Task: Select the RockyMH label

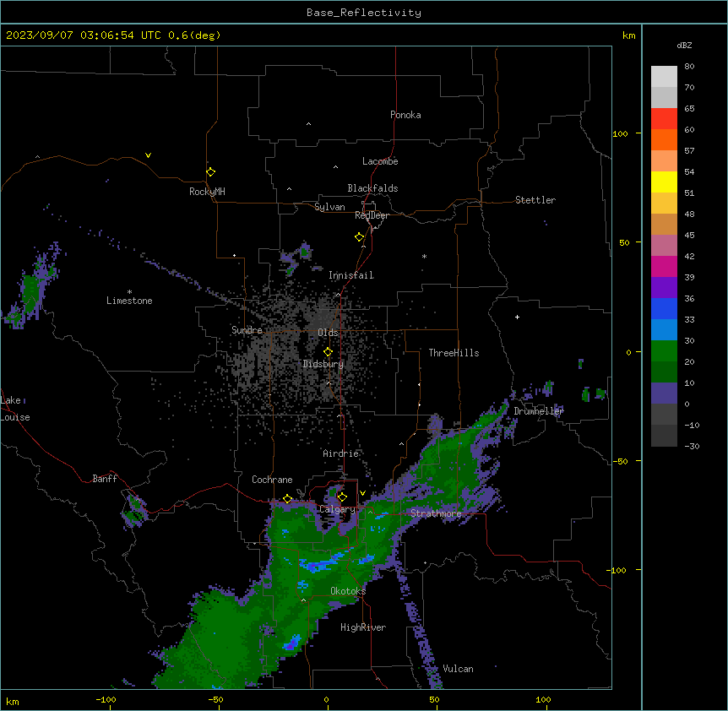Action: [207, 192]
